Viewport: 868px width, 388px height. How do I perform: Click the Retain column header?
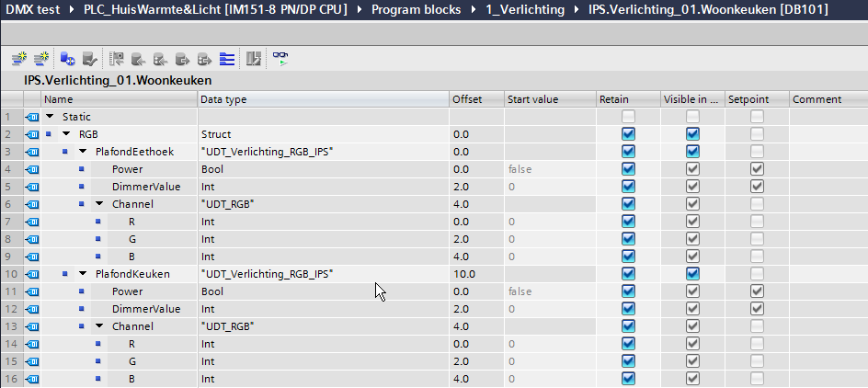coord(628,99)
